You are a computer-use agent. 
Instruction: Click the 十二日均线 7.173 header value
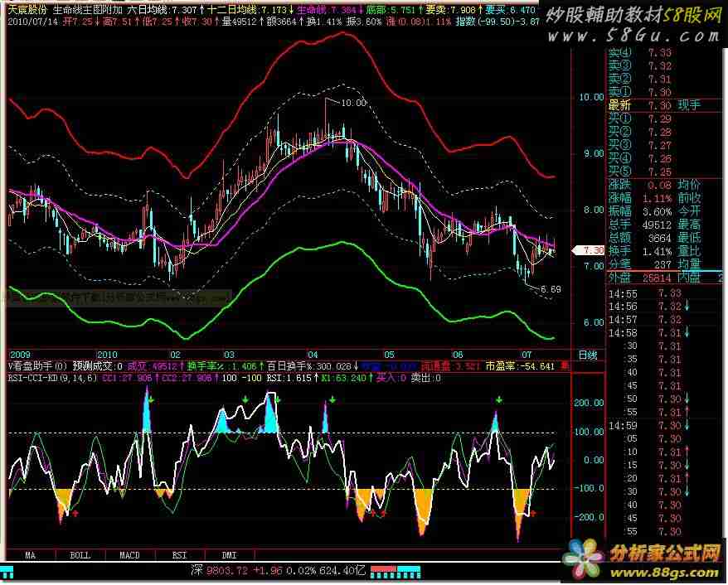pos(250,10)
